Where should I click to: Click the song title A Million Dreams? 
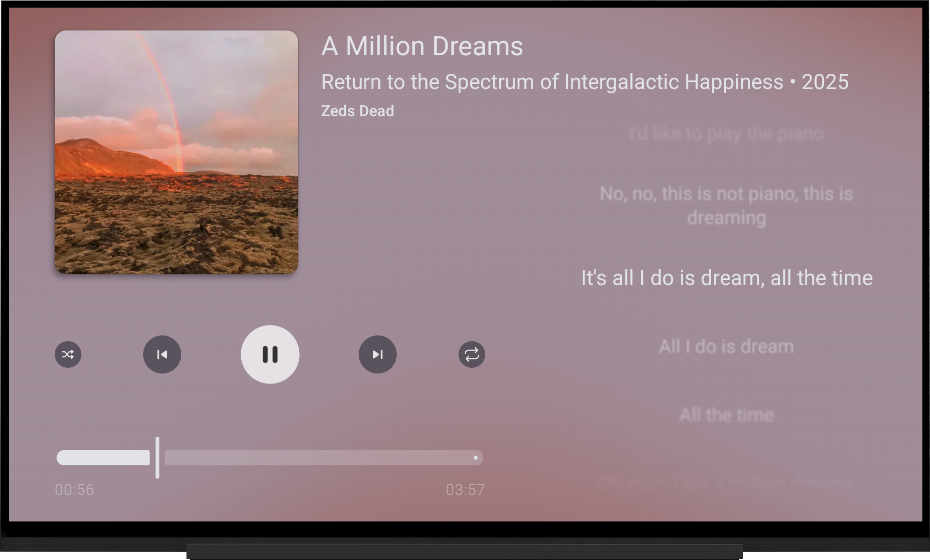(422, 46)
